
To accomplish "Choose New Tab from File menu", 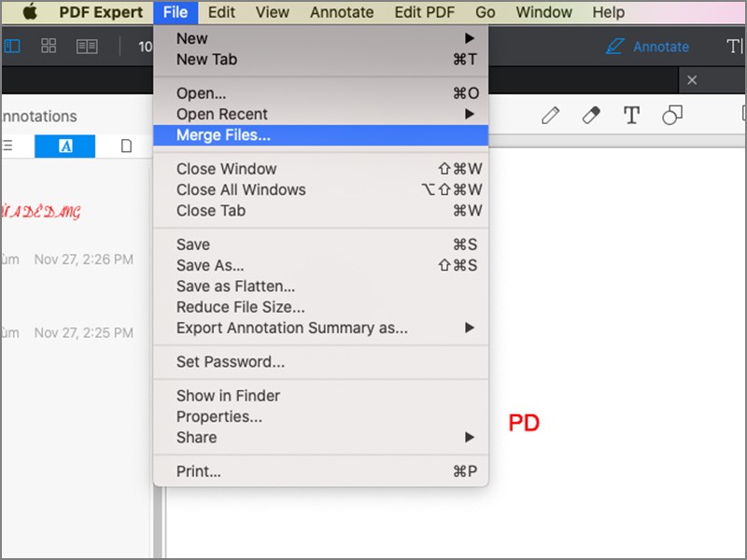I will (320, 60).
